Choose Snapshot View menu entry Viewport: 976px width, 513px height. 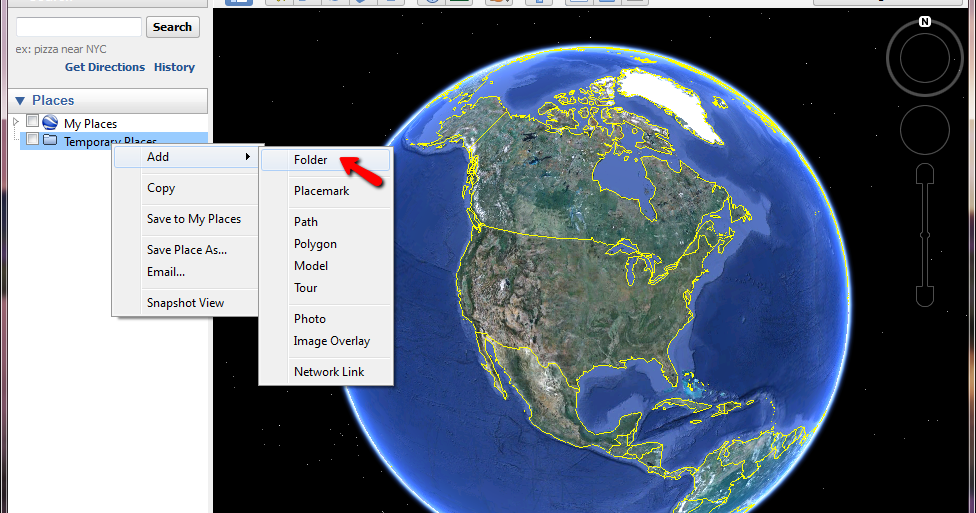(x=185, y=303)
